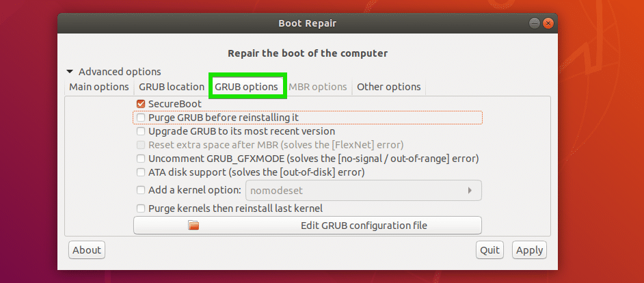Enable Uncomment GRUB_GFXMODE checkbox
Screen dimensions: 644x283
(141, 159)
